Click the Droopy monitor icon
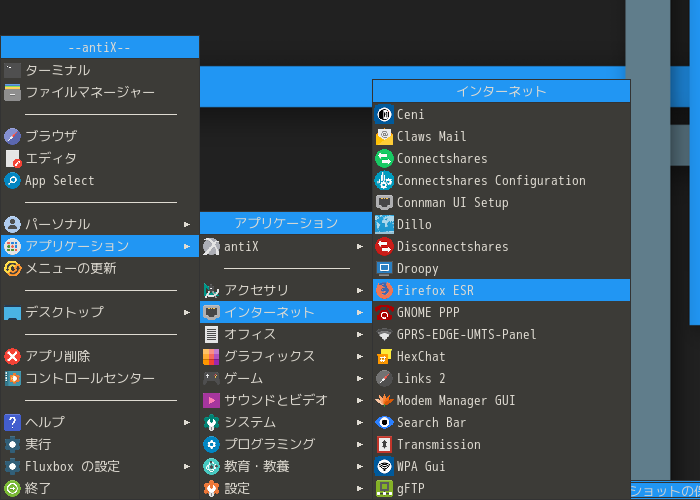 point(384,268)
